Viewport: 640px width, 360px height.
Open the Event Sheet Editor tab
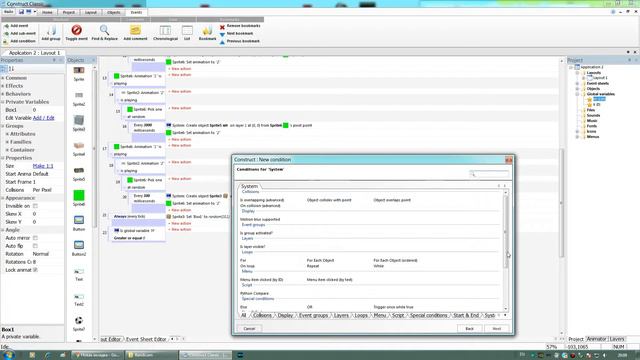click(x=146, y=339)
